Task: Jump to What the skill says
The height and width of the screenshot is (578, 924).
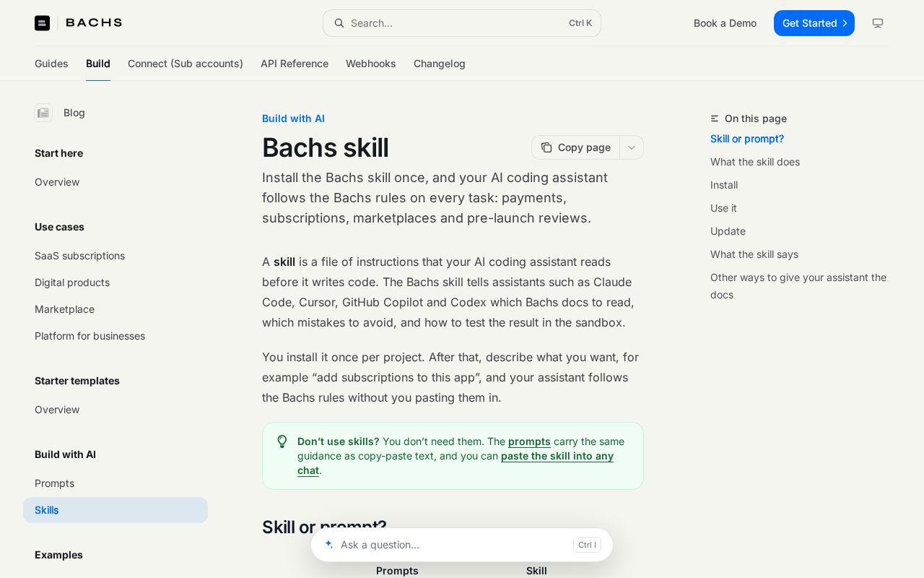Action: 754,254
